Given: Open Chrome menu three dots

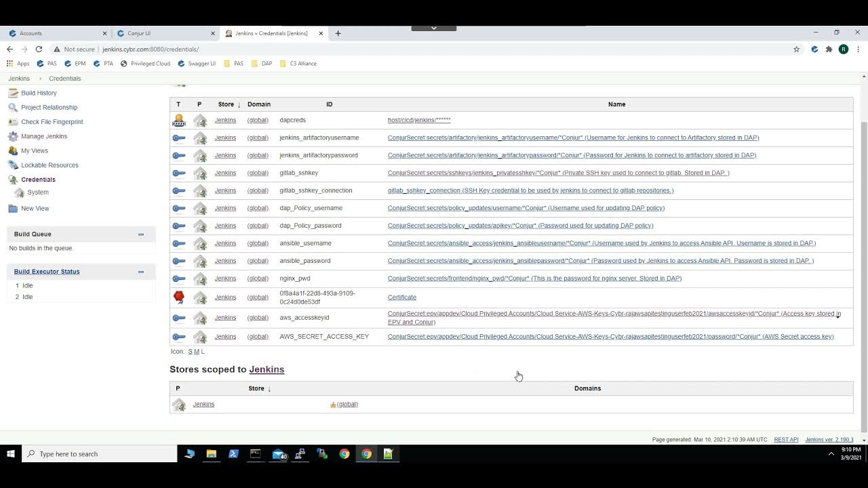Looking at the screenshot, I should click(858, 49).
